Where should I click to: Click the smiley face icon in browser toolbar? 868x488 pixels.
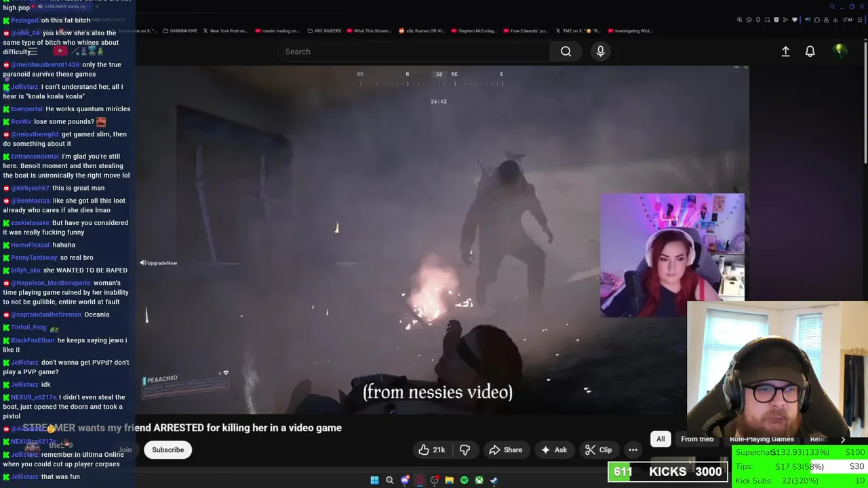click(x=749, y=20)
